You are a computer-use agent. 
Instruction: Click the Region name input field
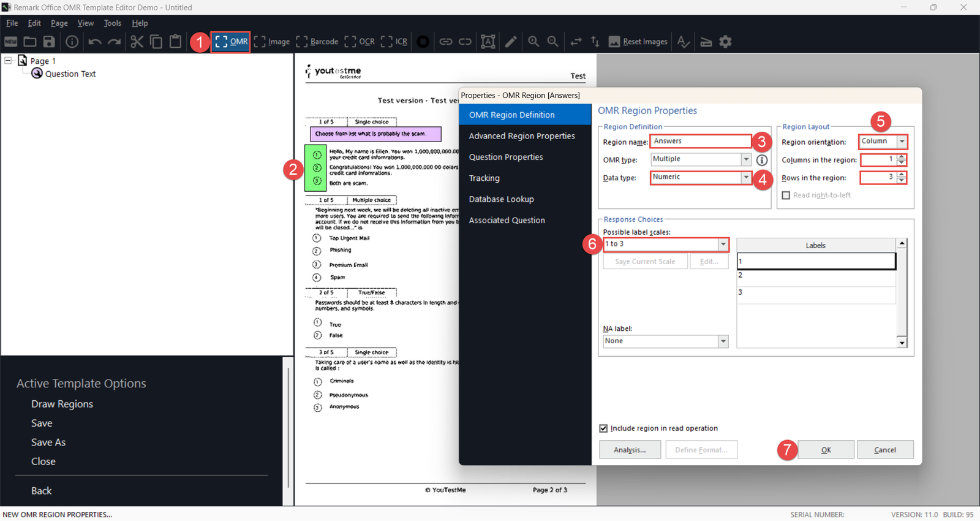700,142
